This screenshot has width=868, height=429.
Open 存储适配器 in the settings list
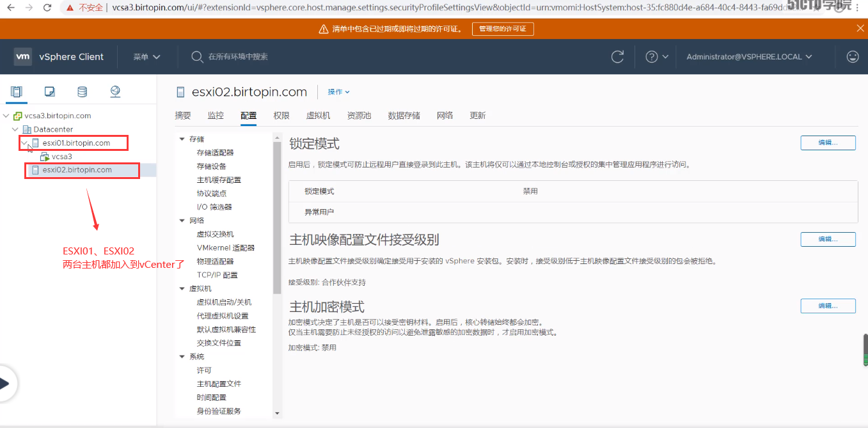pos(215,153)
